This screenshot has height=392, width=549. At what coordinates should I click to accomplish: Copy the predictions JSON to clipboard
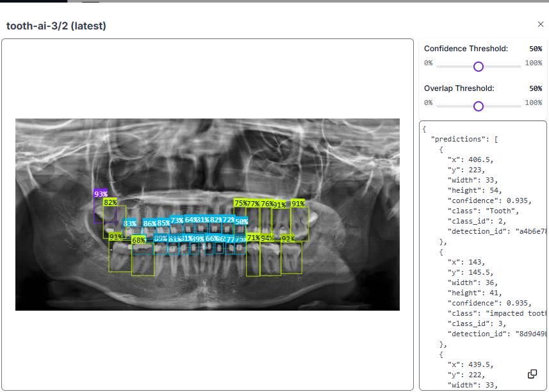point(532,374)
